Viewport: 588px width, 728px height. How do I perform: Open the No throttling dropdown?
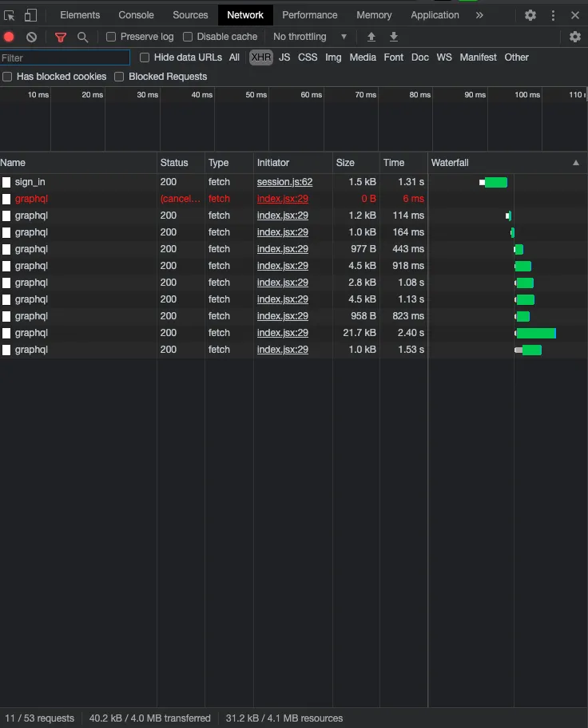[310, 37]
